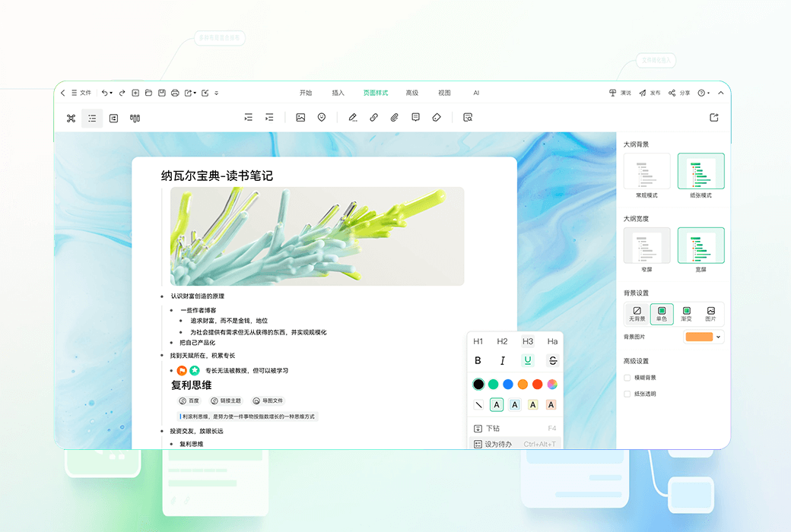
Task: Apply H2 heading style
Action: [502, 341]
